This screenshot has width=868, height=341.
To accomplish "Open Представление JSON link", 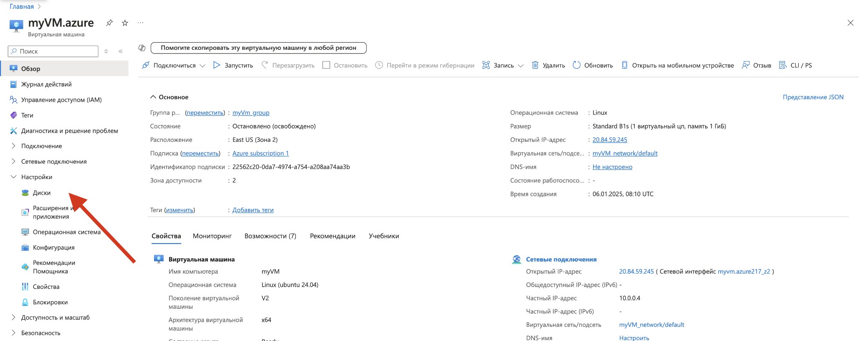I will point(813,97).
